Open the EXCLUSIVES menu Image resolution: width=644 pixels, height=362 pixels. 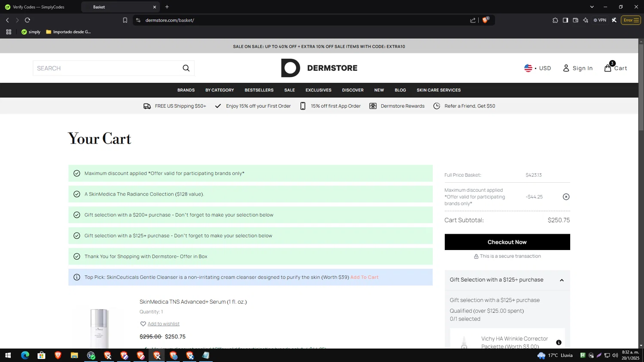click(318, 90)
